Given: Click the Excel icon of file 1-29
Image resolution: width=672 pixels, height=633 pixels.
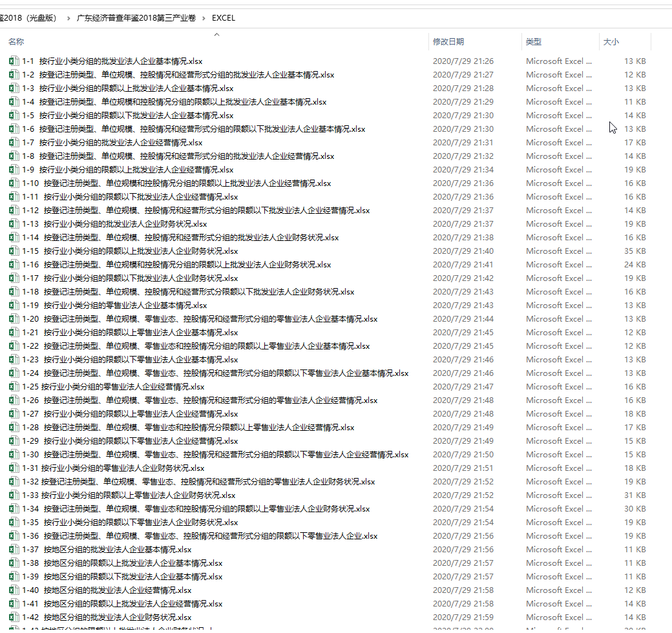Looking at the screenshot, I should pyautogui.click(x=14, y=441).
